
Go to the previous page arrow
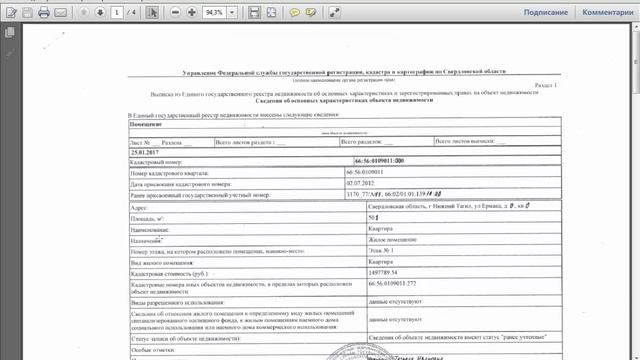tap(84, 13)
